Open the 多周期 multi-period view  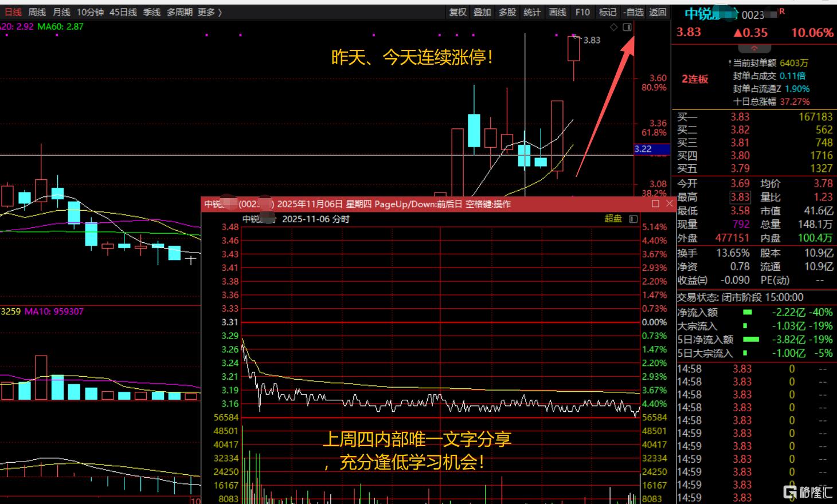[x=180, y=12]
